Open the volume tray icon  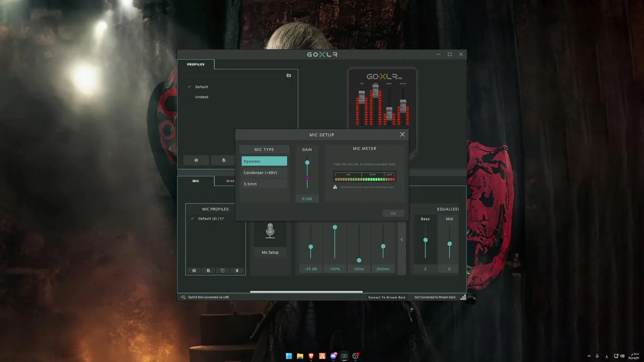[x=622, y=356]
